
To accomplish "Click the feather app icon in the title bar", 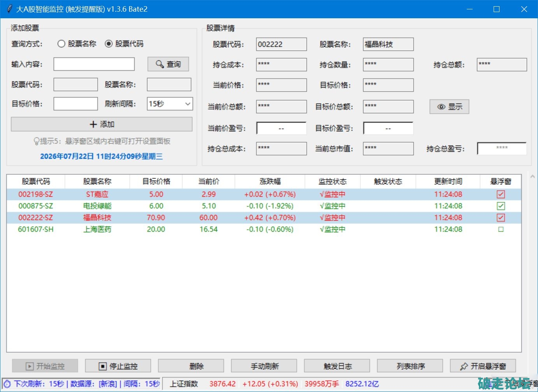I will [x=9, y=9].
